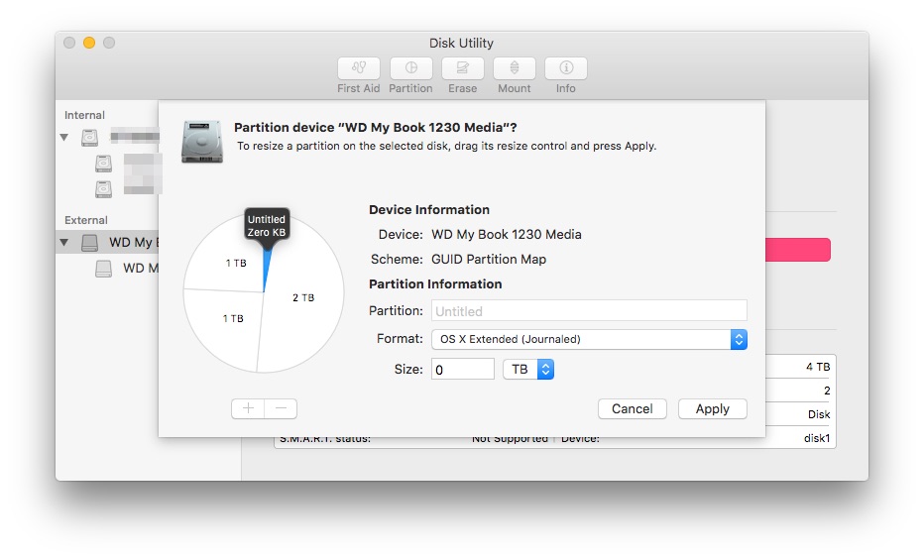The height and width of the screenshot is (560, 924).
Task: Click the Erase toolbar icon
Action: point(463,68)
